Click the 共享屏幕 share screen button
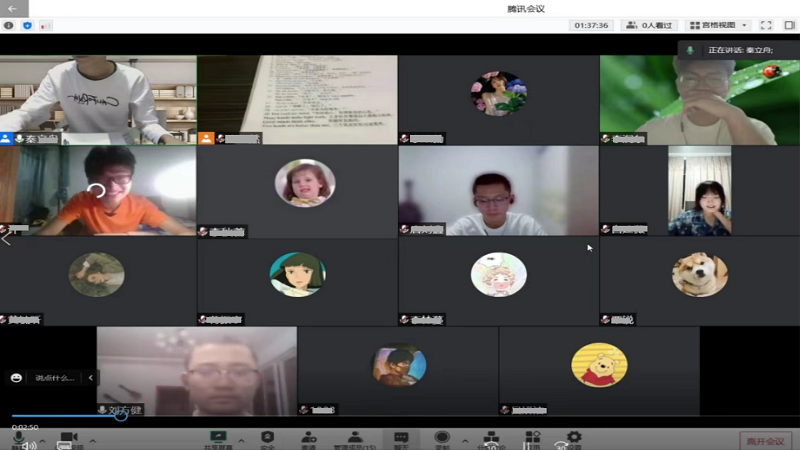Image resolution: width=800 pixels, height=450 pixels. pos(218,439)
